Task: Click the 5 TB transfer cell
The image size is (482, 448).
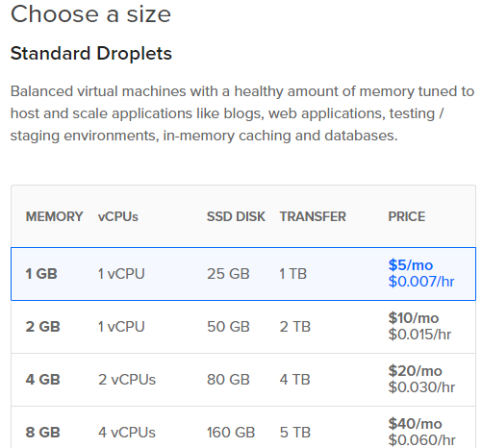Action: pos(295,433)
